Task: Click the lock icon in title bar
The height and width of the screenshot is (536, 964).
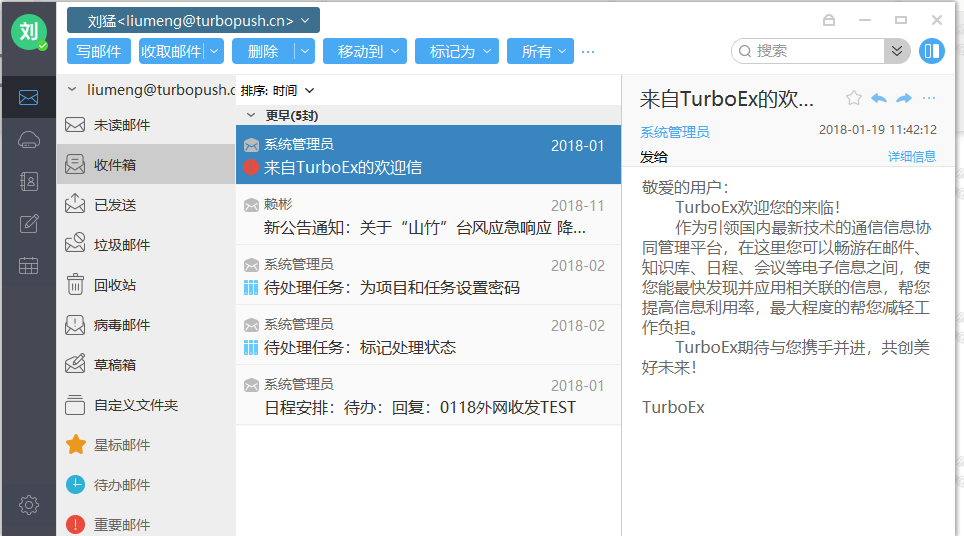Action: point(828,20)
